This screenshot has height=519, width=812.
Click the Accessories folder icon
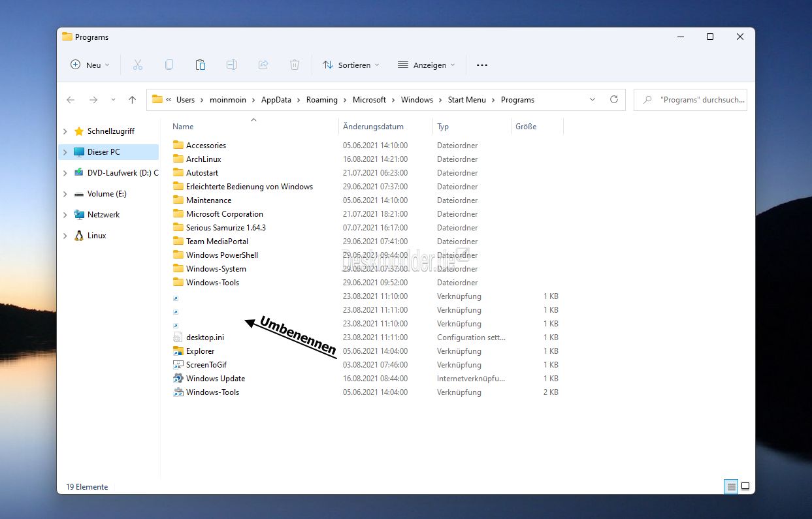(x=178, y=145)
